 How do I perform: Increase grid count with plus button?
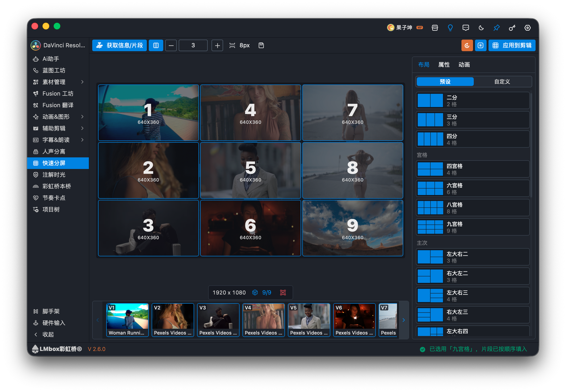(x=217, y=45)
